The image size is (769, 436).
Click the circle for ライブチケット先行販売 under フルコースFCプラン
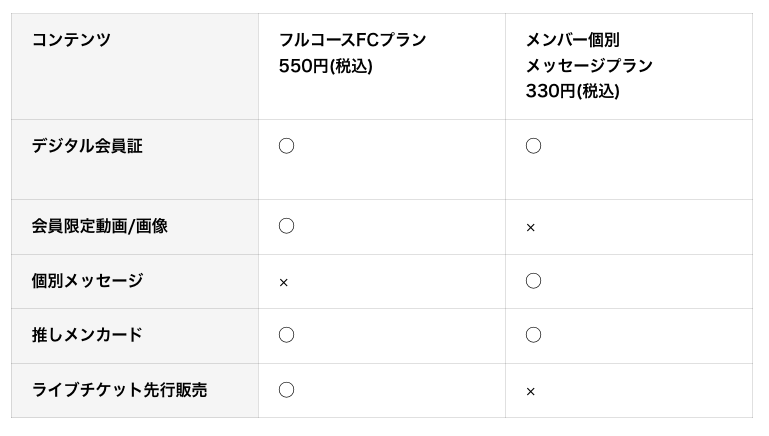[286, 390]
